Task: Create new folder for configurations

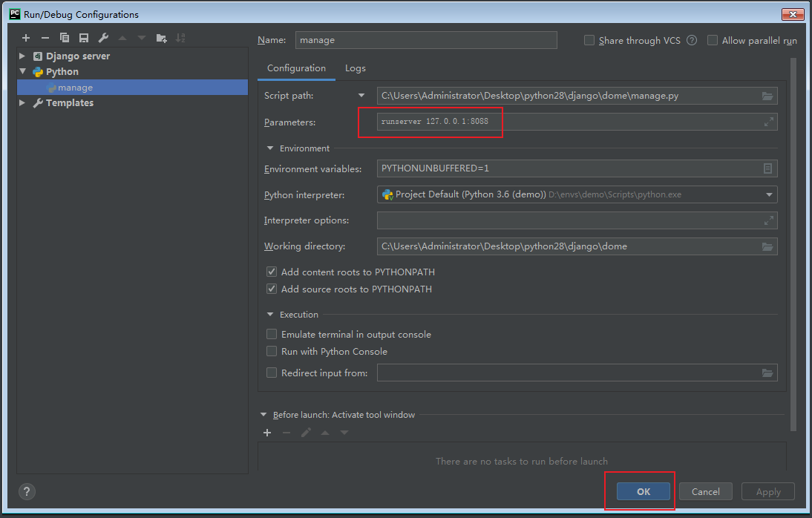Action: pos(162,38)
